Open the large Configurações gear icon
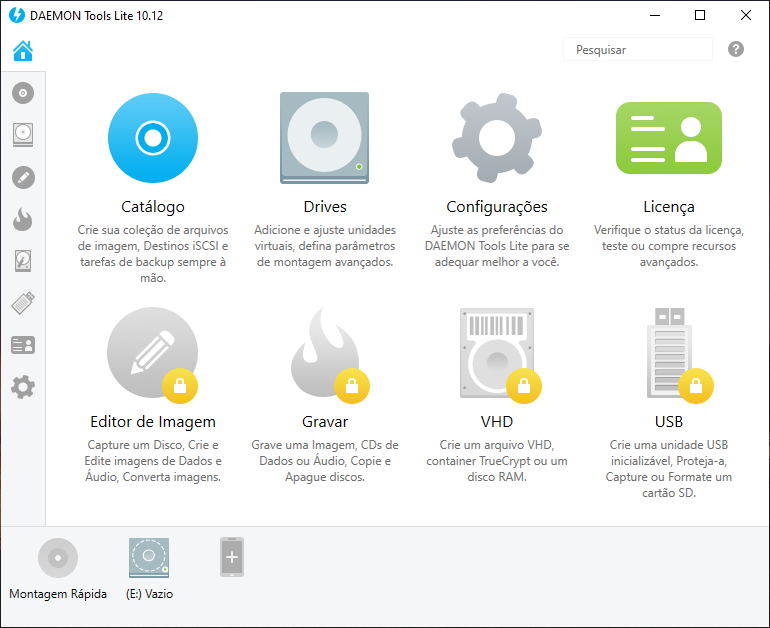 point(496,138)
